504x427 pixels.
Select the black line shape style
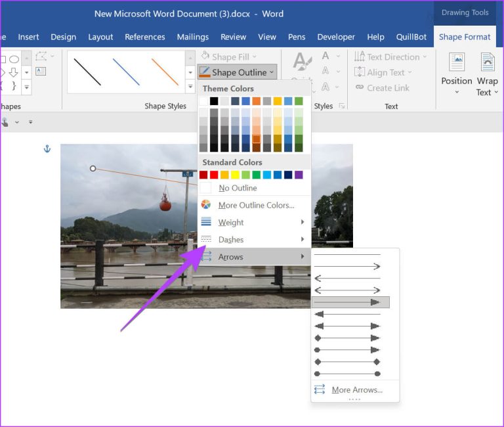tap(87, 72)
